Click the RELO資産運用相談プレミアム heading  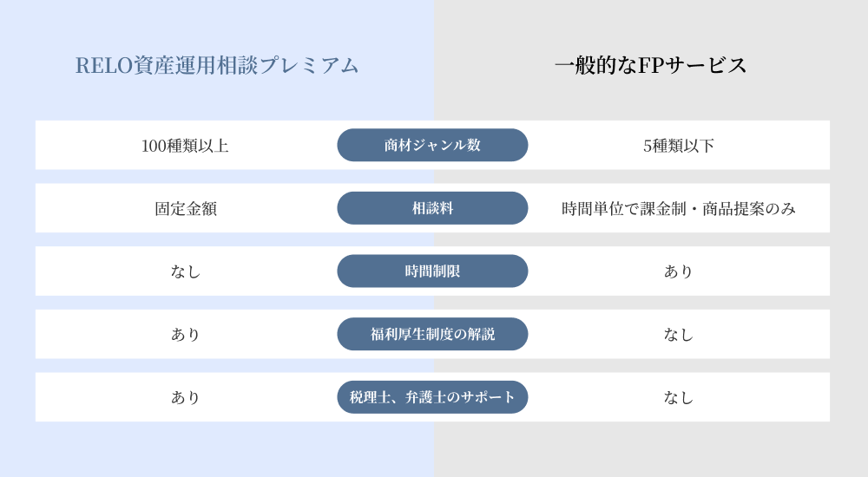tap(217, 66)
